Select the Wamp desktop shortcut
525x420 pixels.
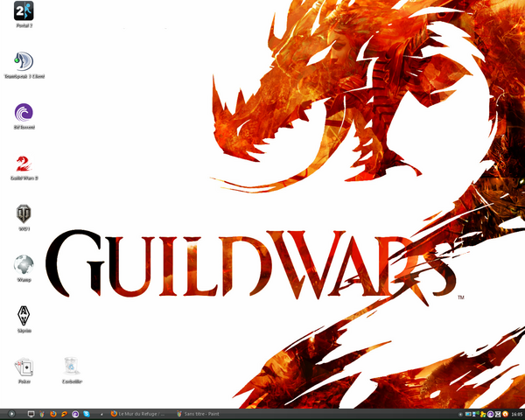tap(24, 269)
